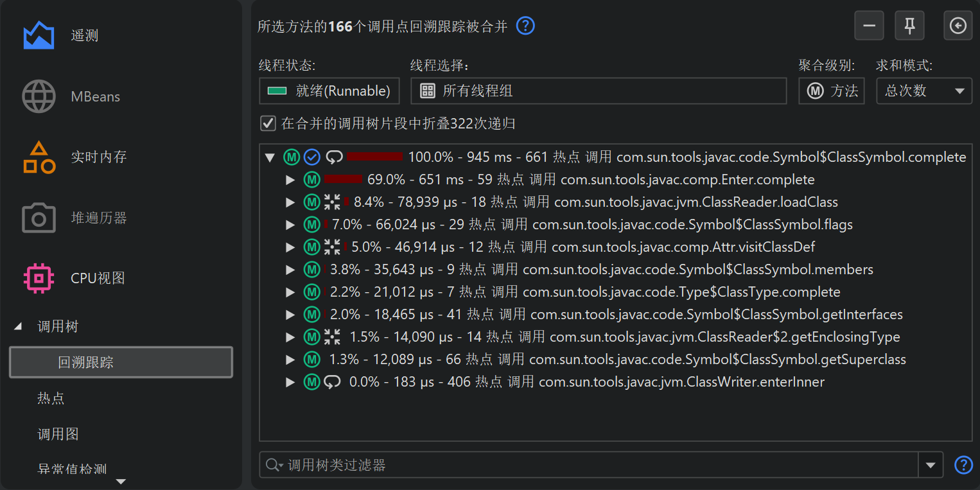
Task: Open the MBeans globe icon
Action: tap(39, 97)
